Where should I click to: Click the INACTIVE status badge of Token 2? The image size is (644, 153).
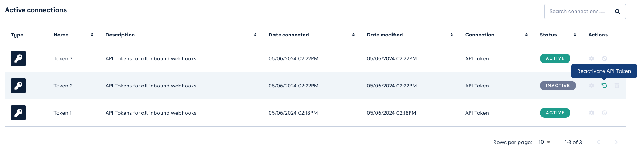point(557,86)
